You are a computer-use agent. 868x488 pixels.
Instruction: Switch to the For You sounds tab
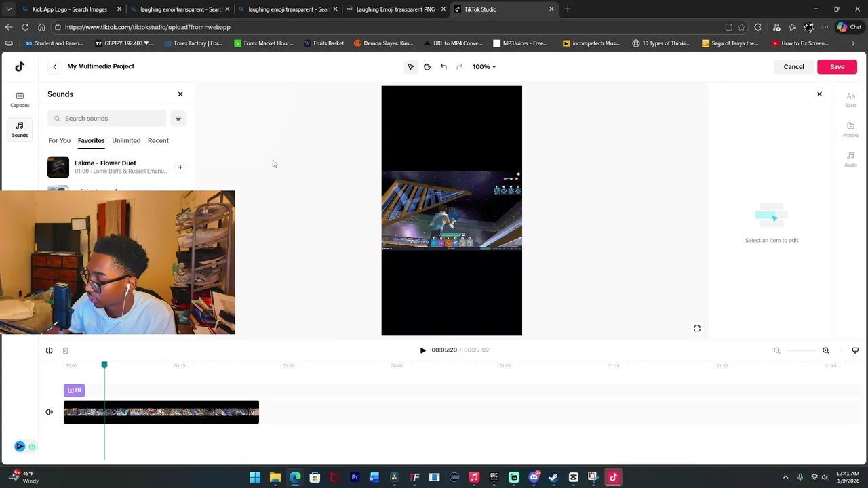coord(59,140)
